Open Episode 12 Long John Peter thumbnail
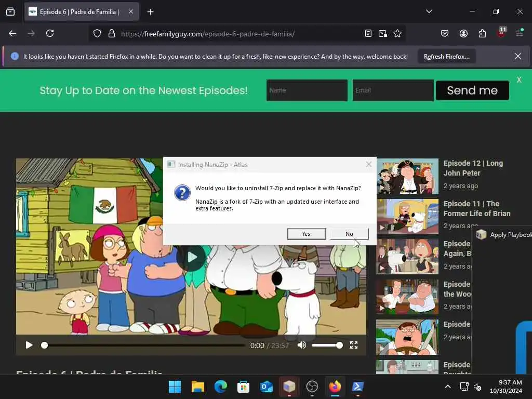This screenshot has height=399, width=532. click(x=407, y=176)
